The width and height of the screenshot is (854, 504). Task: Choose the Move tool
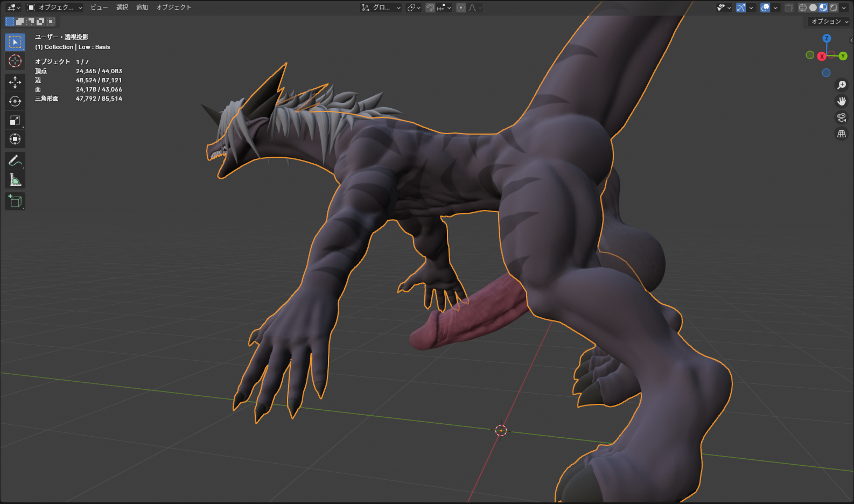tap(15, 82)
